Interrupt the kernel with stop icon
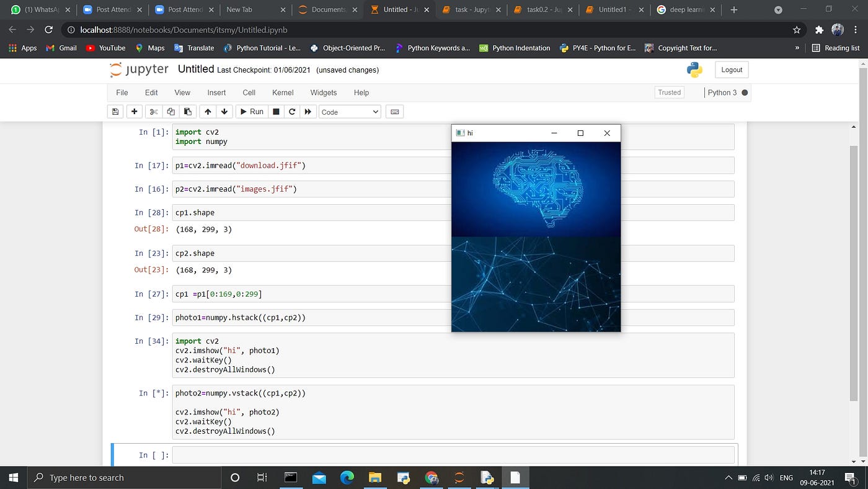Viewport: 868px width, 489px height. pos(276,112)
